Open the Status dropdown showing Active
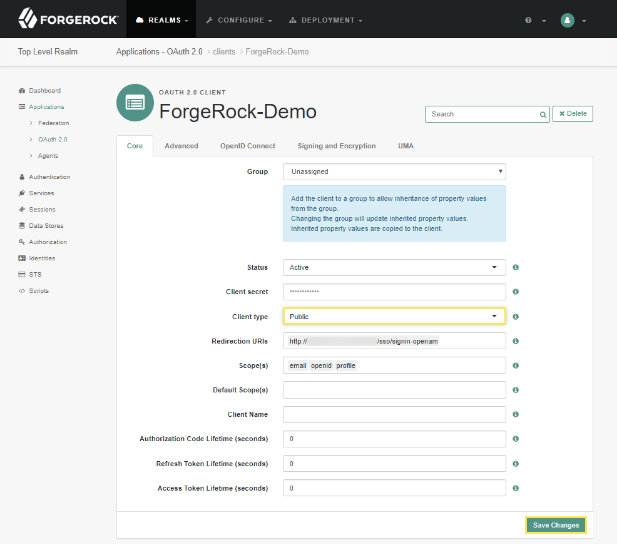617x545 pixels. 394,267
